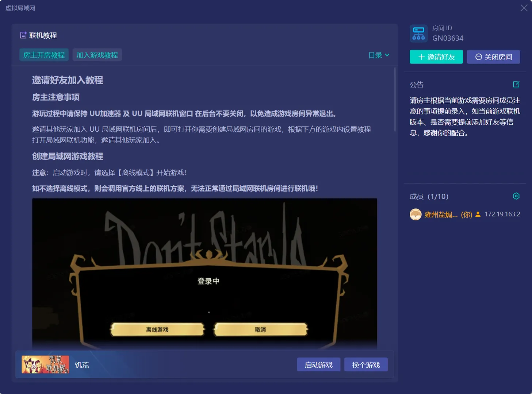532x394 pixels.
Task: Click the 公告 heading
Action: click(417, 85)
